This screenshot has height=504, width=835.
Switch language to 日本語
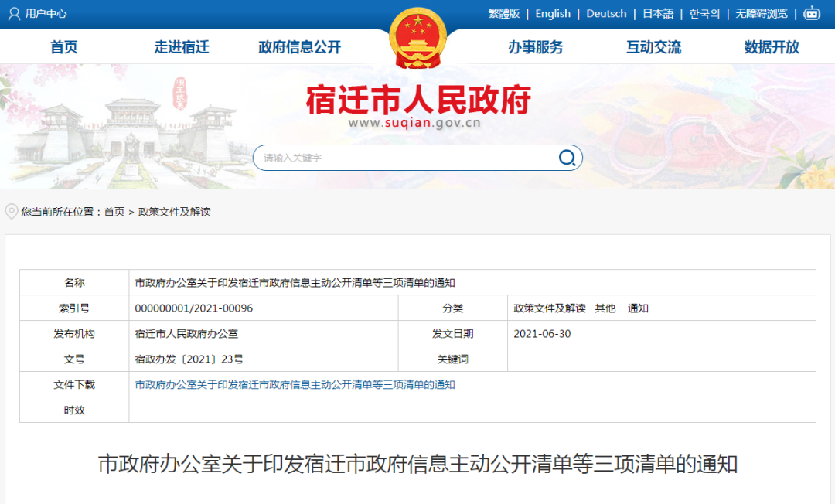point(658,13)
